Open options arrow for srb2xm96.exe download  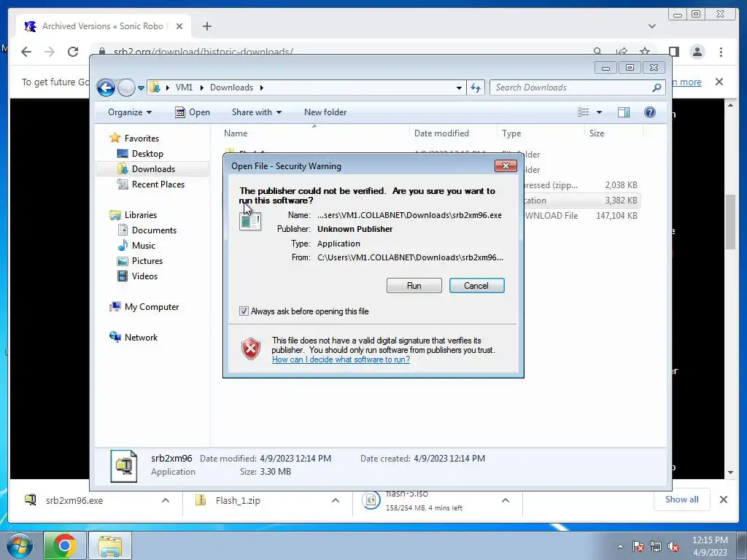(166, 500)
